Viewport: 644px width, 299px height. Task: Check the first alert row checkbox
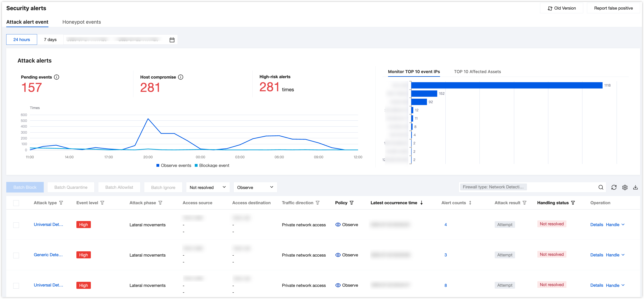(x=16, y=225)
